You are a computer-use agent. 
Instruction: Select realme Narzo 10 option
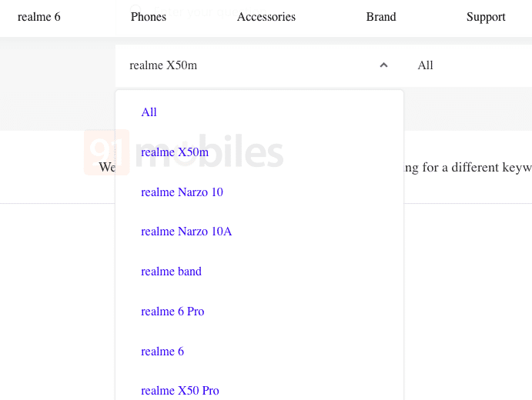click(x=182, y=192)
